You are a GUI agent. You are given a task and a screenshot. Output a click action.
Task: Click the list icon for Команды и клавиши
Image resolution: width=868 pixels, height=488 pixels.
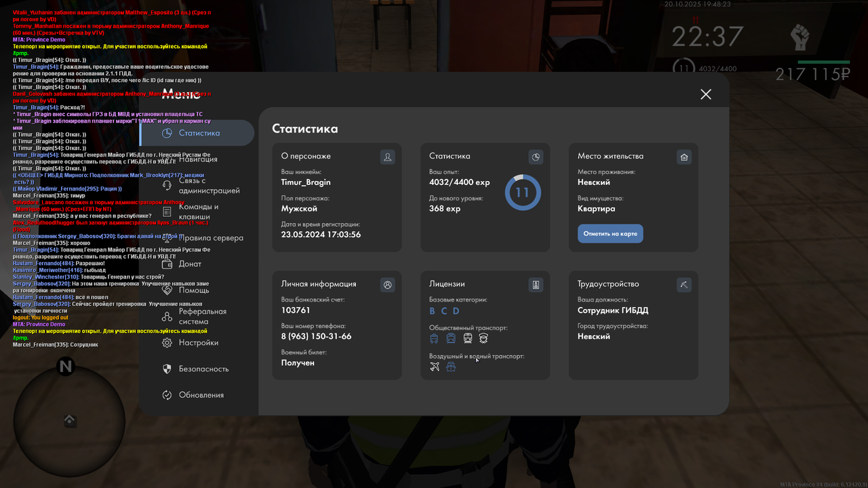pos(167,212)
